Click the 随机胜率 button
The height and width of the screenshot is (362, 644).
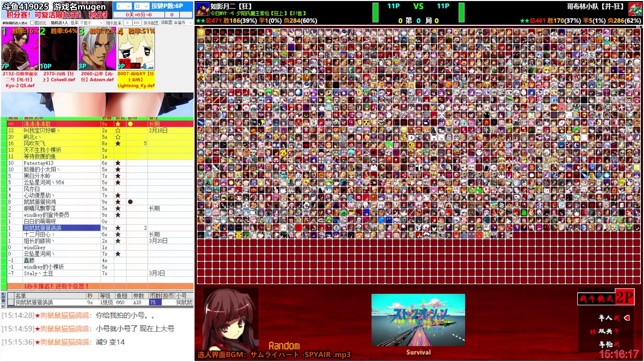(x=114, y=23)
